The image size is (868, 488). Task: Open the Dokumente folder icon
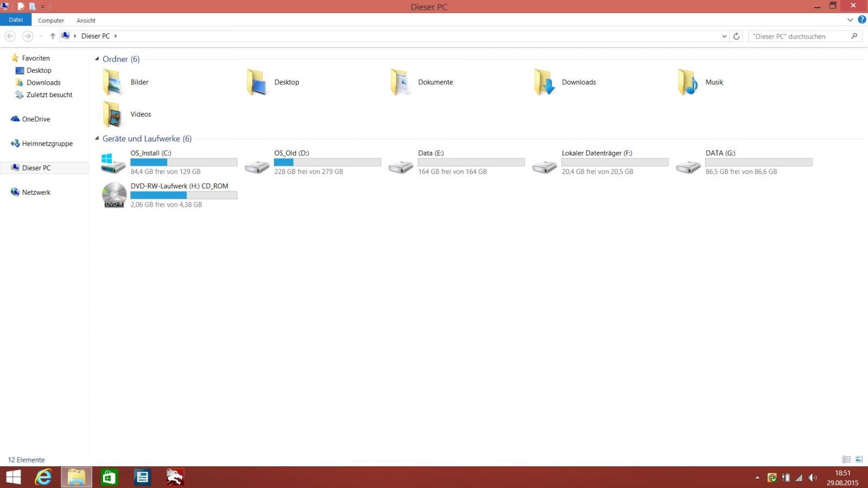click(400, 82)
